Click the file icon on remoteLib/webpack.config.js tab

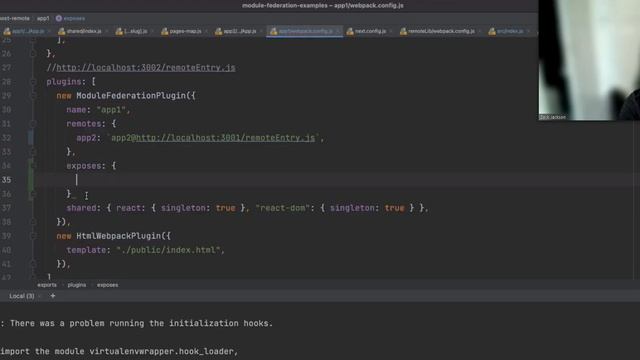click(403, 31)
